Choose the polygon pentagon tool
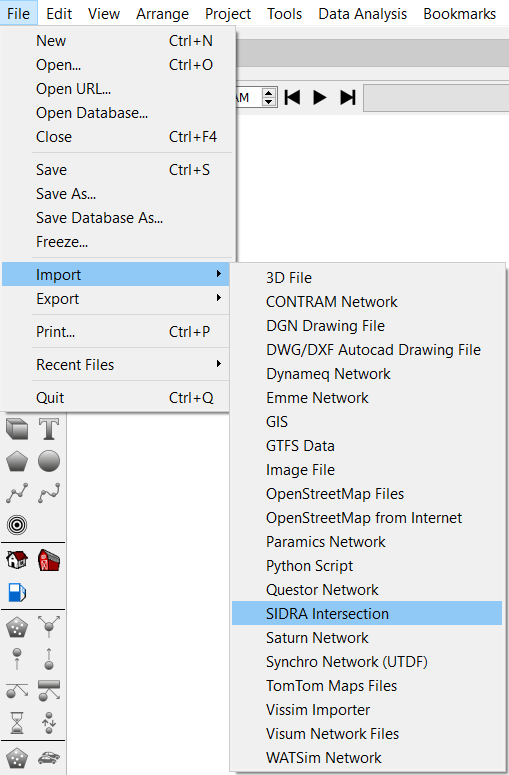 (x=17, y=461)
